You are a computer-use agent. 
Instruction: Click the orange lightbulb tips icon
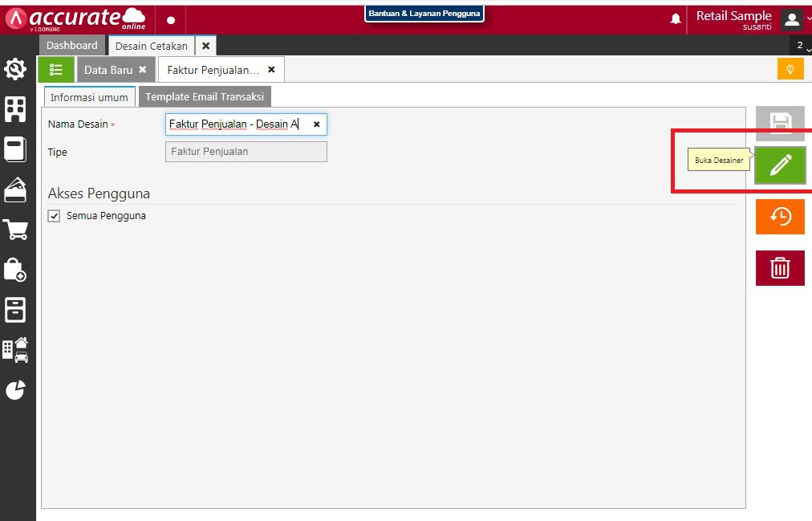[790, 69]
